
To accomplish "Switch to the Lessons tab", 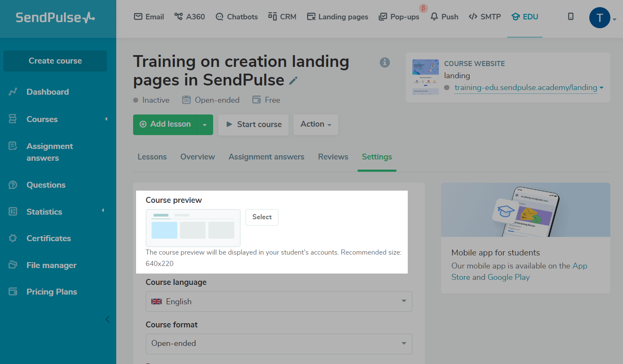I will point(152,157).
